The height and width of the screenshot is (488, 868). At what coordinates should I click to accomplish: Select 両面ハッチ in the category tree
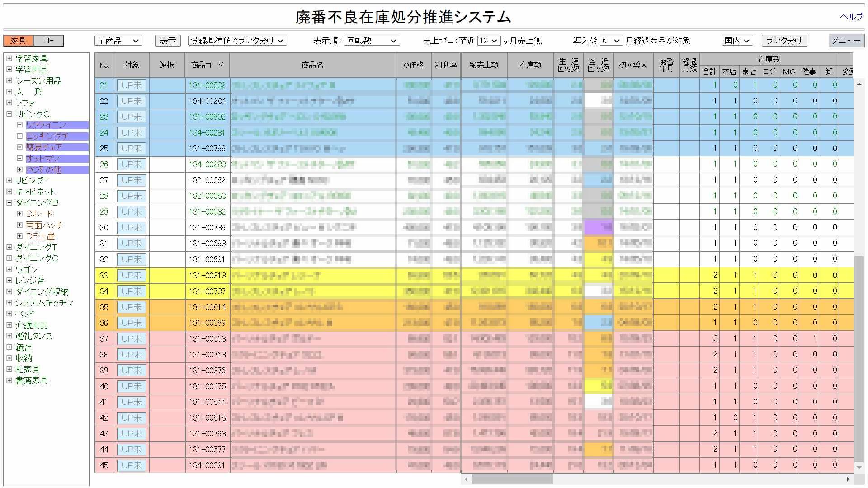point(44,225)
